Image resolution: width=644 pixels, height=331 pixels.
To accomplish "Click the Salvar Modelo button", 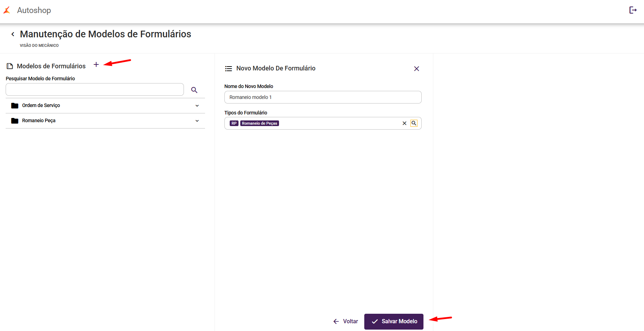I will coord(394,321).
